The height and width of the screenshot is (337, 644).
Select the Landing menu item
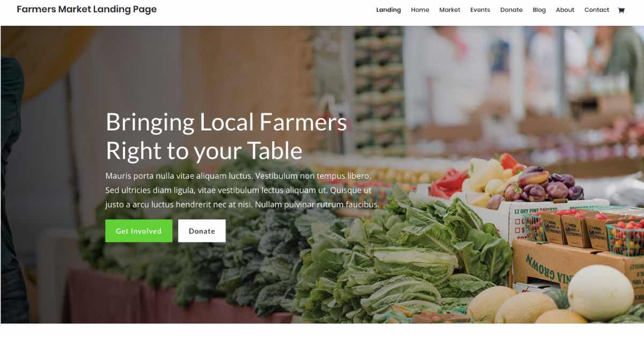pyautogui.click(x=389, y=10)
